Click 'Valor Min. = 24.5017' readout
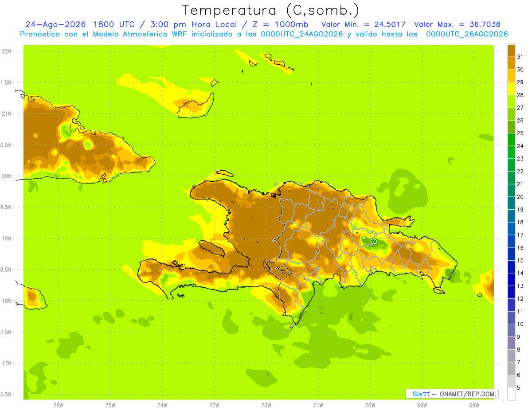The image size is (532, 411). click(x=364, y=24)
